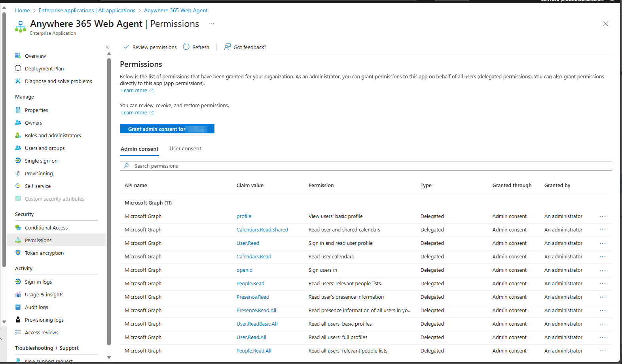Select the Conditional Access icon

point(18,227)
